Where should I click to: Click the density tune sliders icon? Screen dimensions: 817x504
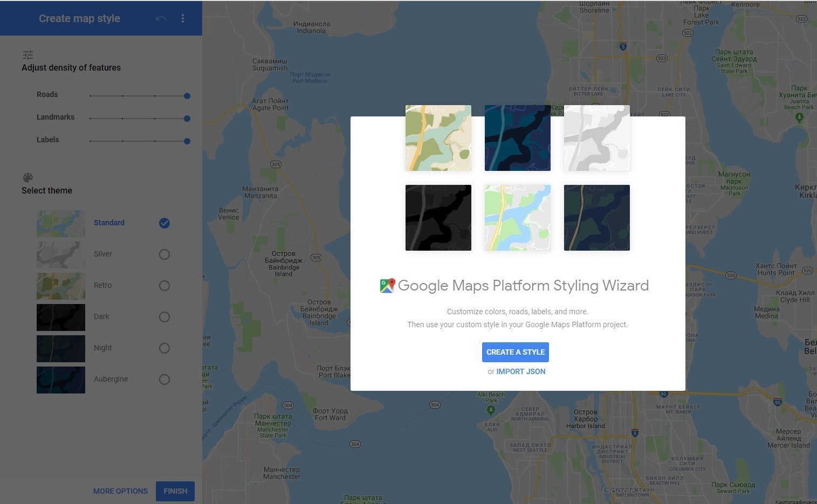click(28, 54)
